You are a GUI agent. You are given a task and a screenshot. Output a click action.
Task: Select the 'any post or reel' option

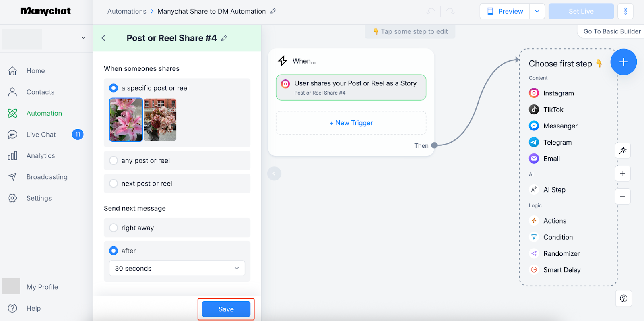pyautogui.click(x=114, y=161)
